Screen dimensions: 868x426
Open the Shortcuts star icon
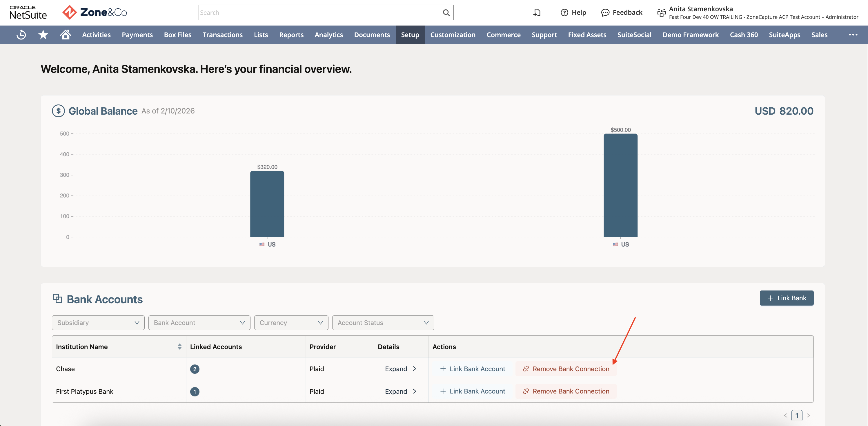click(43, 35)
